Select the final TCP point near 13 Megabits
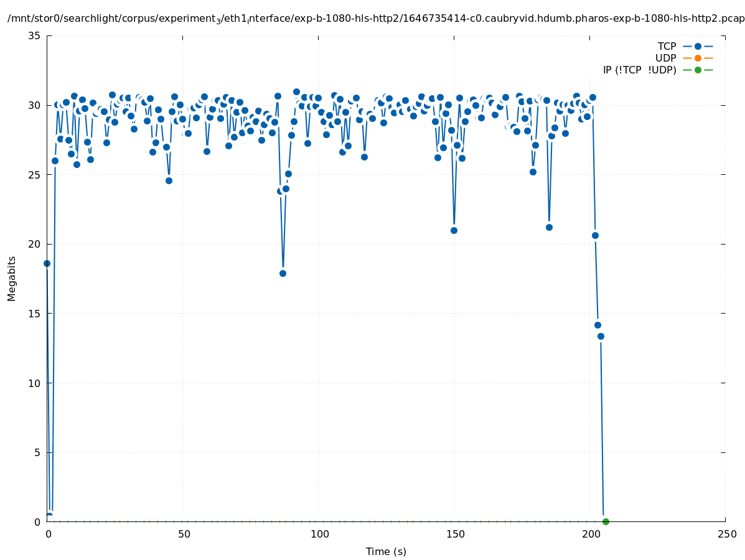Viewport: 745px width, 560px height. coord(601,336)
